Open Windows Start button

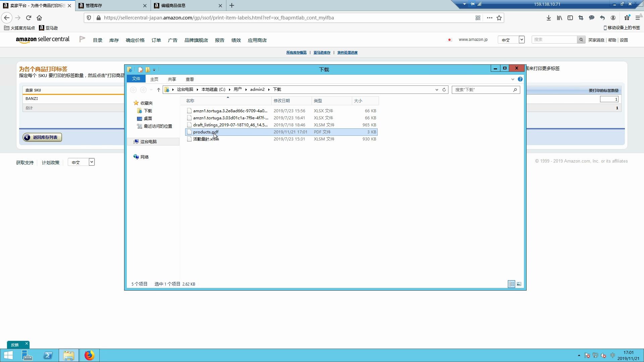(x=8, y=355)
